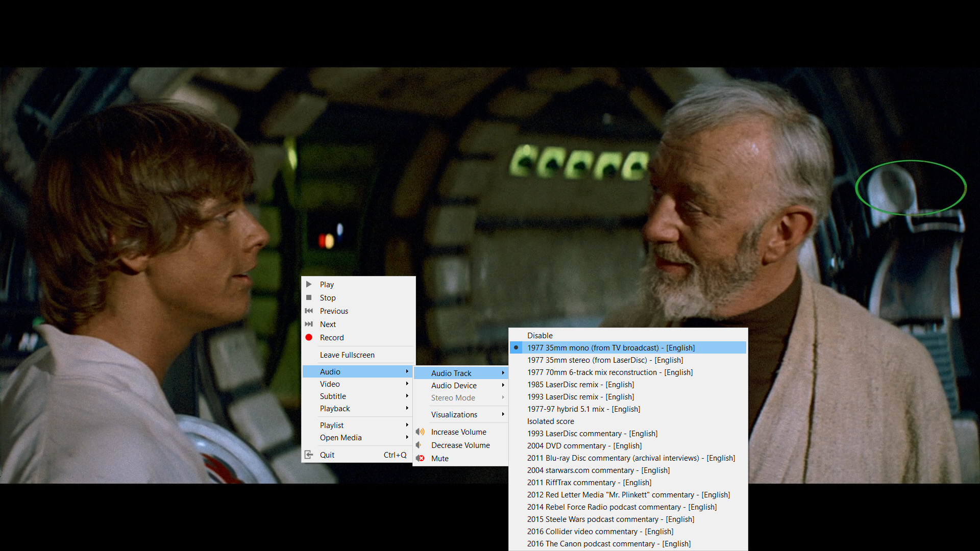The height and width of the screenshot is (551, 980).
Task: Expand the Audio Device submenu arrow
Action: (503, 385)
